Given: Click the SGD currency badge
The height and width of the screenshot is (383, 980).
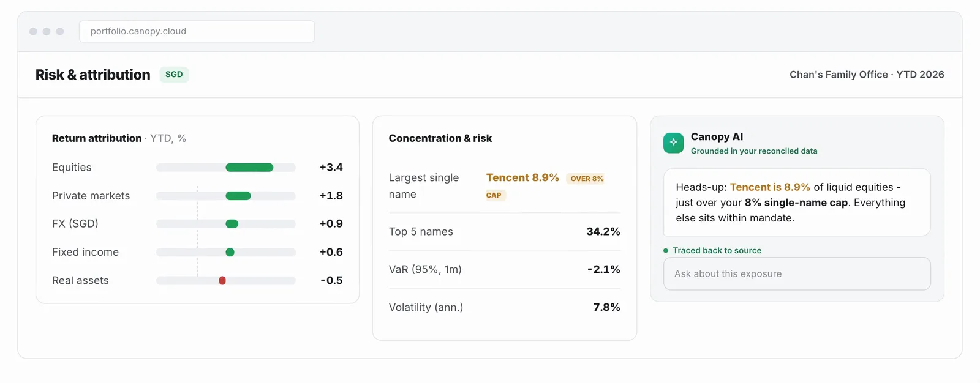Looking at the screenshot, I should tap(174, 75).
